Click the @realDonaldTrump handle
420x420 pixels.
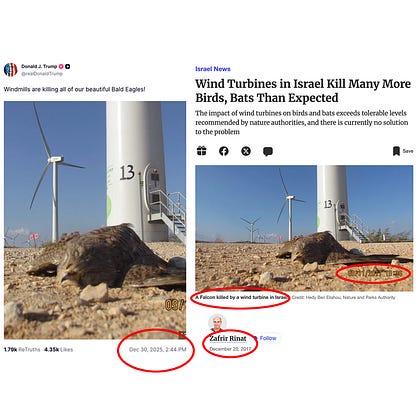(42, 73)
